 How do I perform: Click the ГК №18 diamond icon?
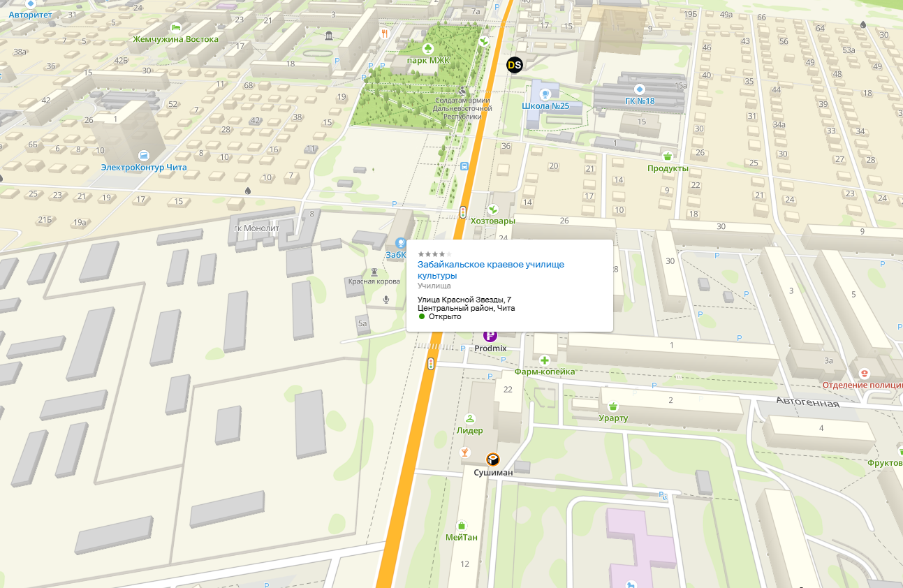[640, 89]
